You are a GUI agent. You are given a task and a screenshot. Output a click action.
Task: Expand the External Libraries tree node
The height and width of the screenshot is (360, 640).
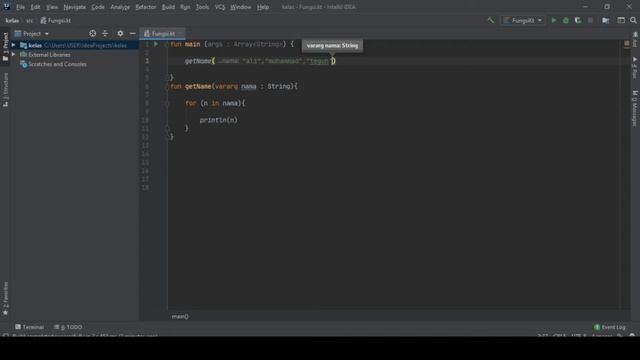[x=13, y=54]
